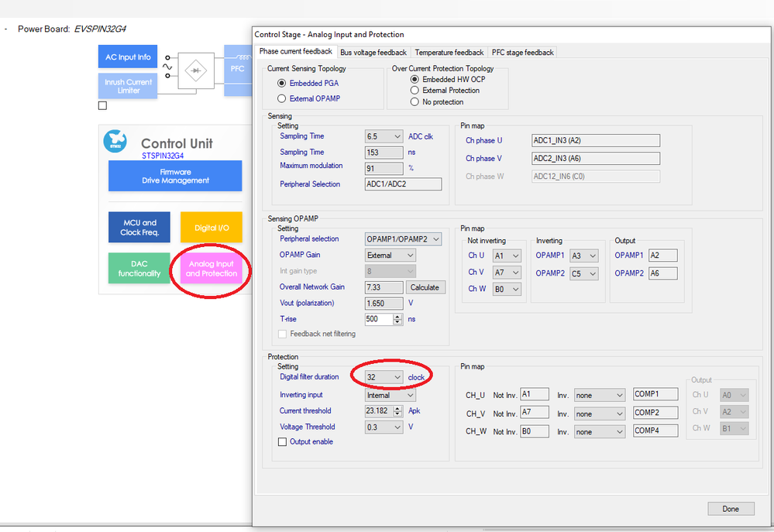Select the External OPAMP radio button
Image resolution: width=774 pixels, height=532 pixels.
point(282,98)
